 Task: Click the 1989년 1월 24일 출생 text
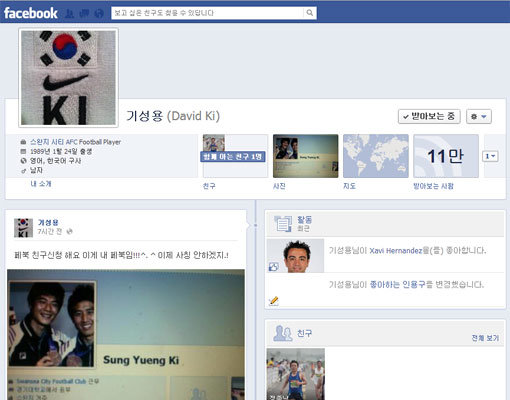coord(61,151)
